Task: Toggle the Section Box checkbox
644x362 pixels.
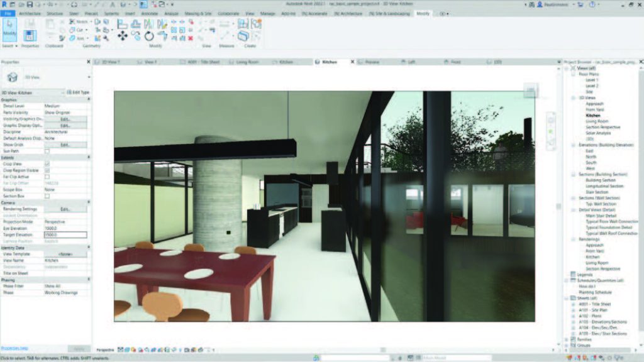Action: 48,195
